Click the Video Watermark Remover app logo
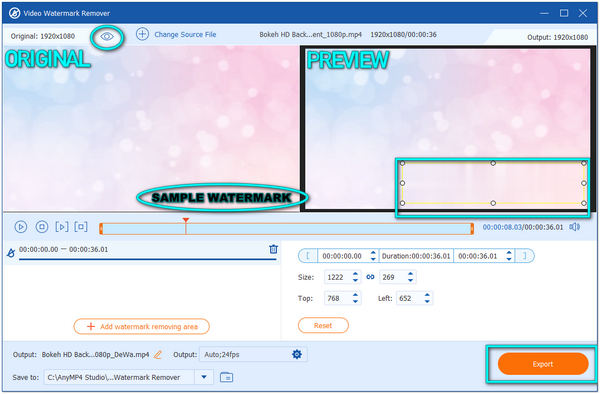The image size is (600, 394). coord(14,13)
